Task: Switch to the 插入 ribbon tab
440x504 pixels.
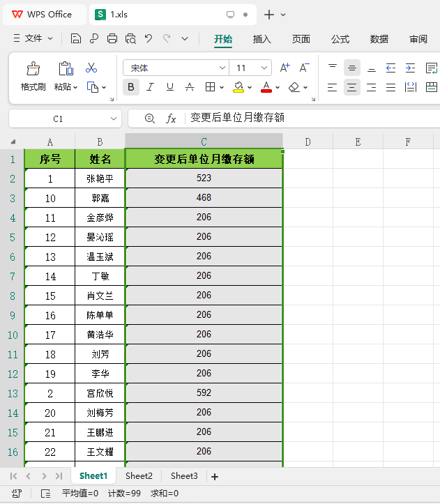Action: tap(261, 39)
